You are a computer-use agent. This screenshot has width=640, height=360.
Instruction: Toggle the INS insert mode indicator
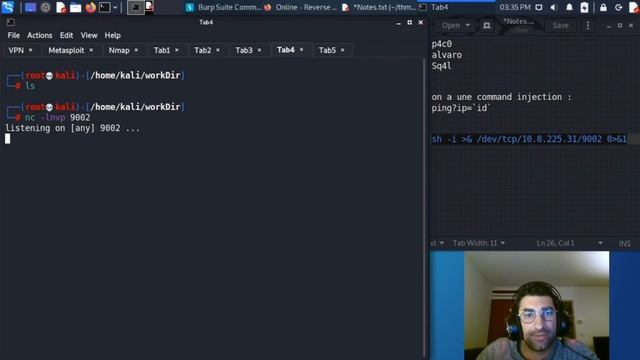[x=624, y=244]
